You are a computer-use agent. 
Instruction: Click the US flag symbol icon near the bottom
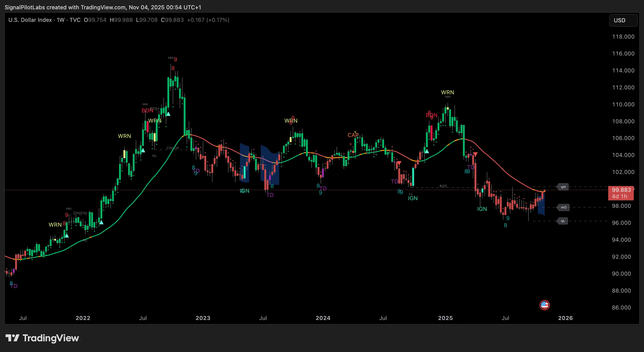point(545,305)
